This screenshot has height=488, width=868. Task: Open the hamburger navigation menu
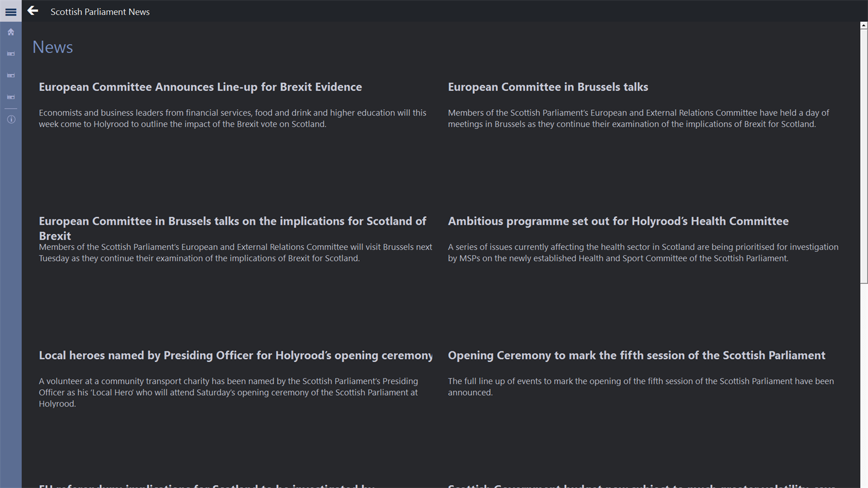pyautogui.click(x=11, y=11)
